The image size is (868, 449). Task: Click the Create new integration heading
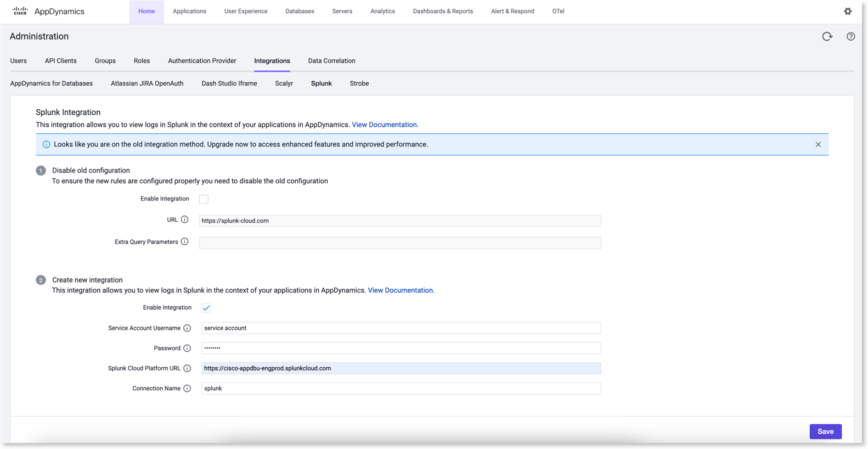(87, 280)
